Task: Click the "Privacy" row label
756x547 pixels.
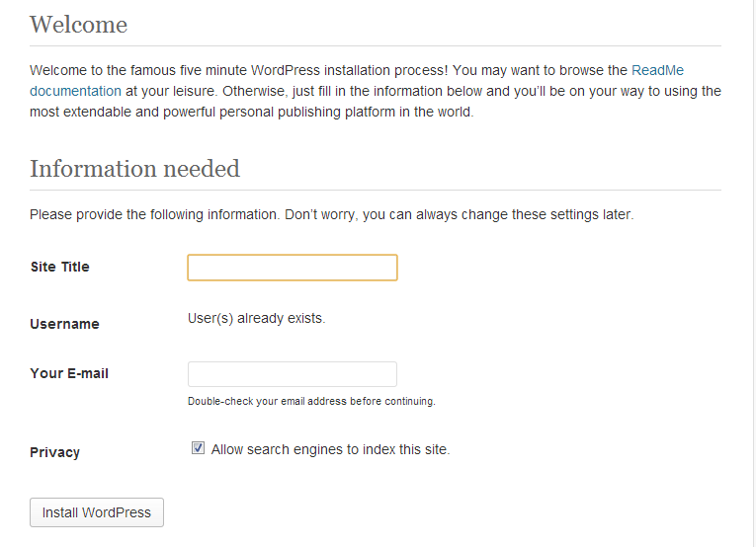Action: (55, 452)
